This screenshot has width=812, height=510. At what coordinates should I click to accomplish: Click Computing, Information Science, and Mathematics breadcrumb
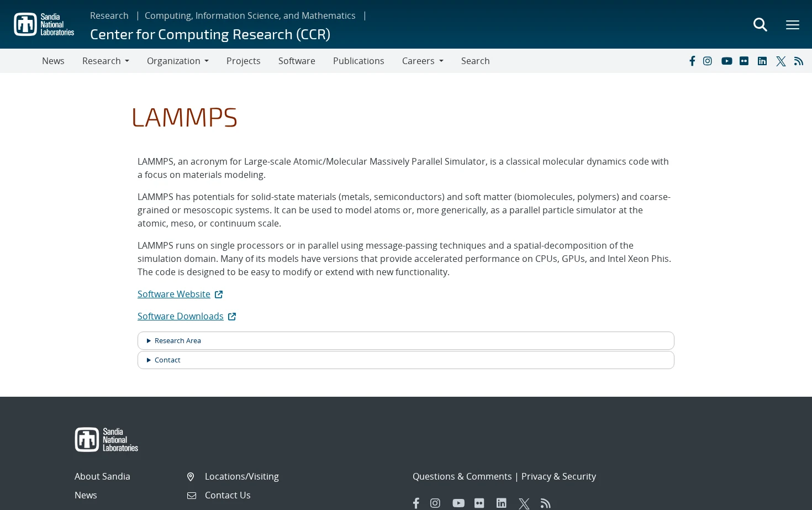click(250, 15)
